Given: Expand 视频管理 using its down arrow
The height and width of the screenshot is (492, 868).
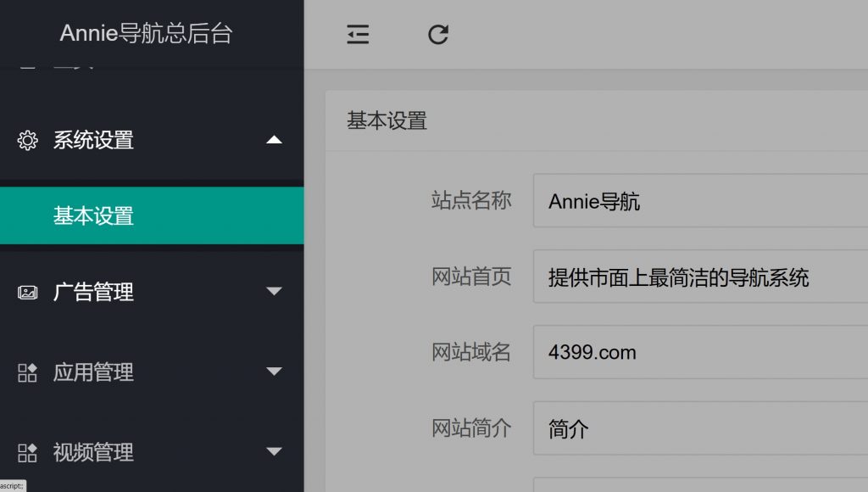Looking at the screenshot, I should coord(274,451).
